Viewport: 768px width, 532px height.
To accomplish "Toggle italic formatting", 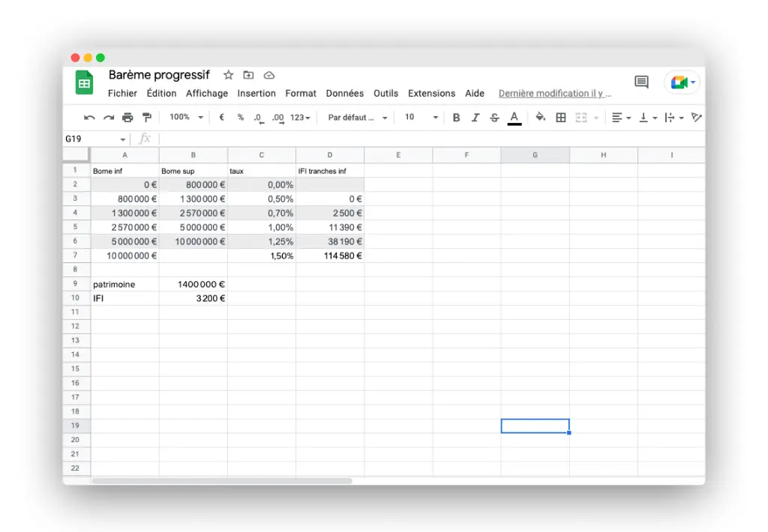I will [x=475, y=118].
